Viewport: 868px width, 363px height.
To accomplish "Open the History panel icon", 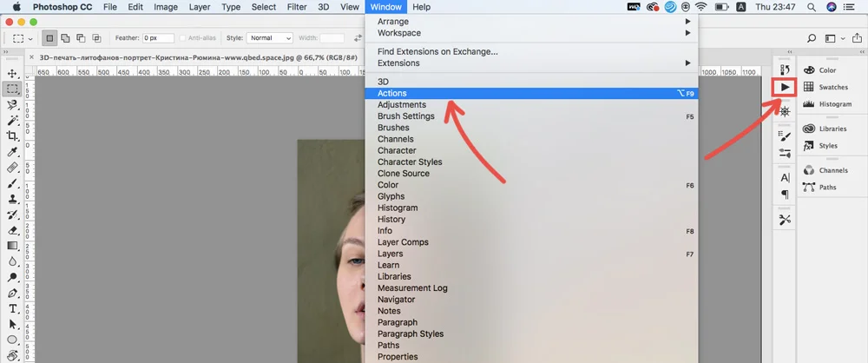I will pos(785,69).
